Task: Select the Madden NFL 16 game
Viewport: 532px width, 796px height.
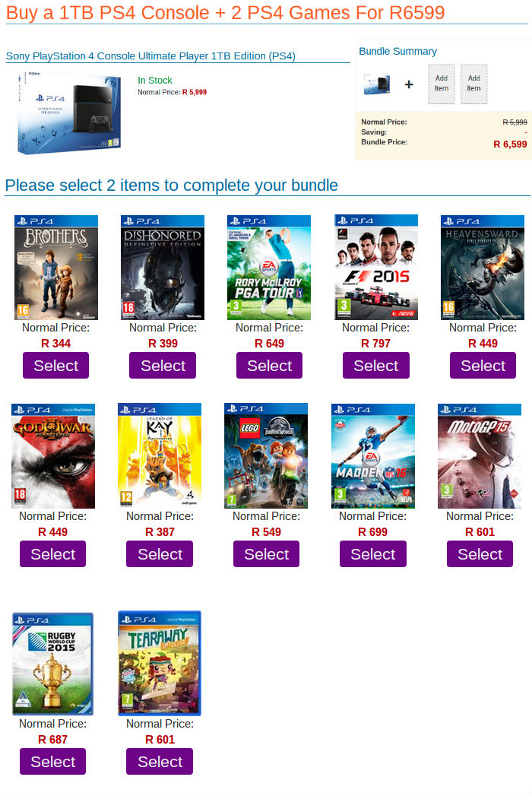Action: click(372, 553)
